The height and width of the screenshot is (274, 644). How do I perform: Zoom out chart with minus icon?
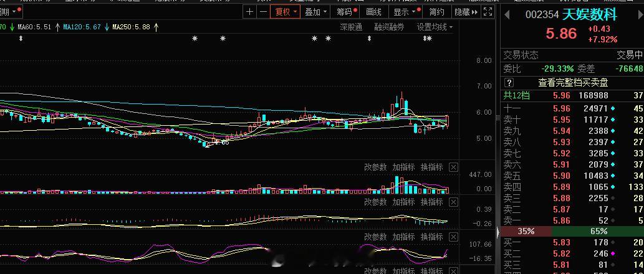(263, 12)
